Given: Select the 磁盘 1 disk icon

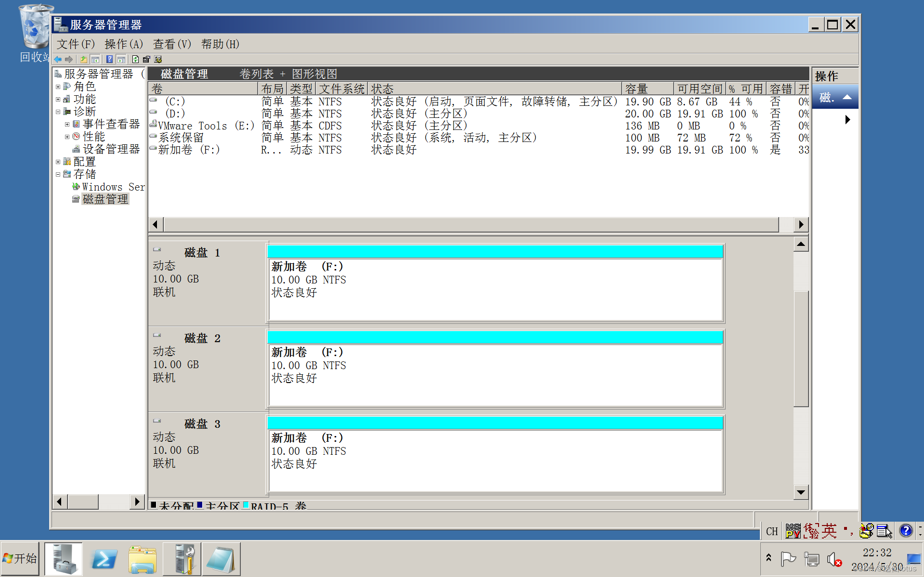Looking at the screenshot, I should pyautogui.click(x=157, y=249).
